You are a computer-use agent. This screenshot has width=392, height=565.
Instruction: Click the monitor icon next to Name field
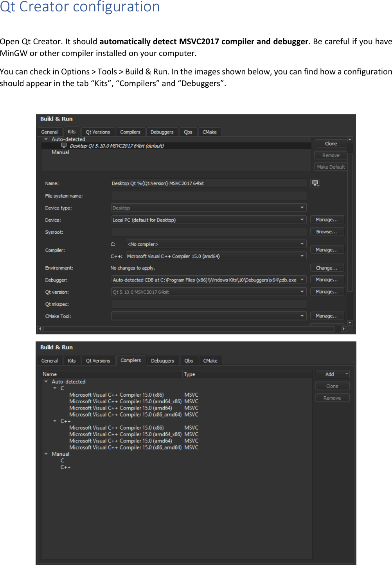[x=315, y=183]
